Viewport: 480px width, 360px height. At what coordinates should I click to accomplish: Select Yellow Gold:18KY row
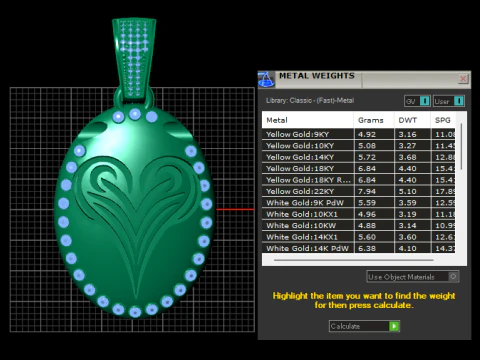tap(359, 168)
